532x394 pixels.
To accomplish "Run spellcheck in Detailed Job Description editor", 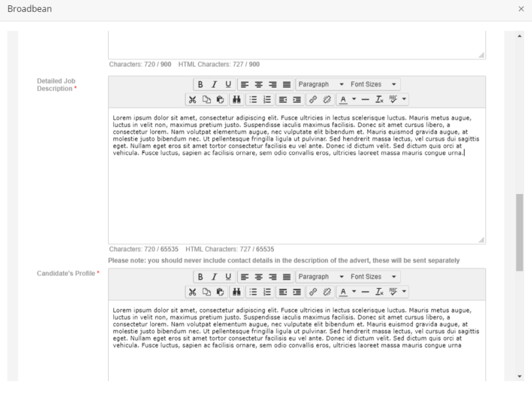I will 393,100.
